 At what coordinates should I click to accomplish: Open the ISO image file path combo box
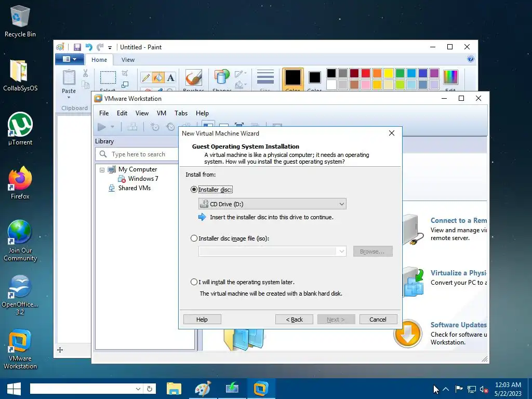272,251
